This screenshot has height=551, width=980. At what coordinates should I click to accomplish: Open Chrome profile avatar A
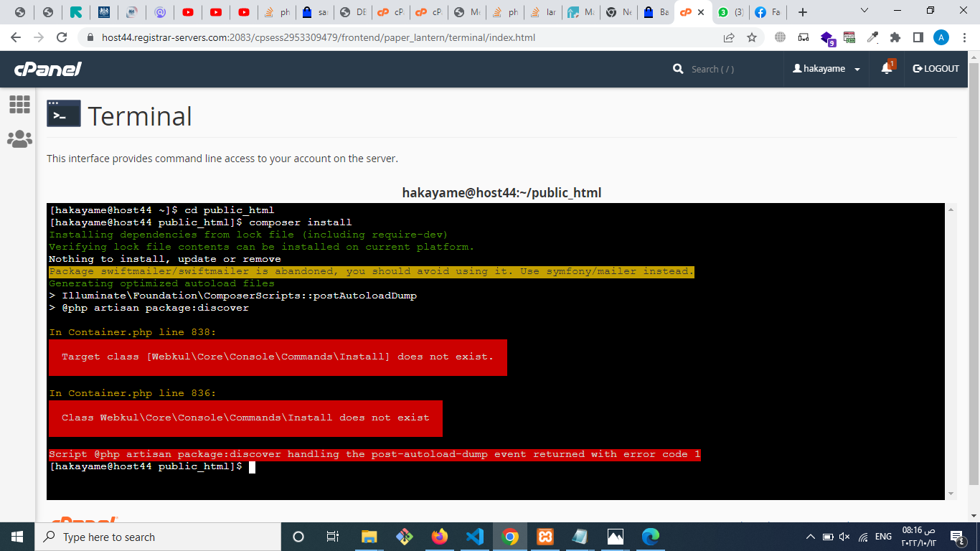click(941, 37)
